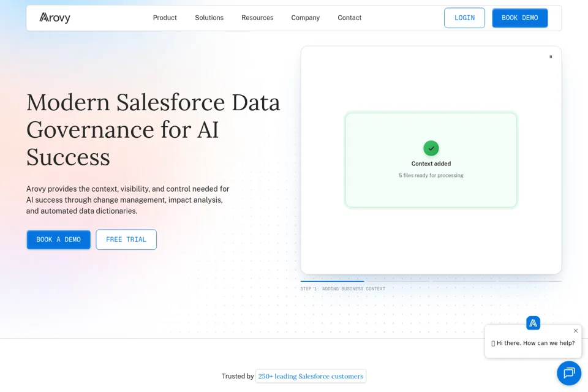Click 'Step 1: Adding Business Context' label

(342, 288)
